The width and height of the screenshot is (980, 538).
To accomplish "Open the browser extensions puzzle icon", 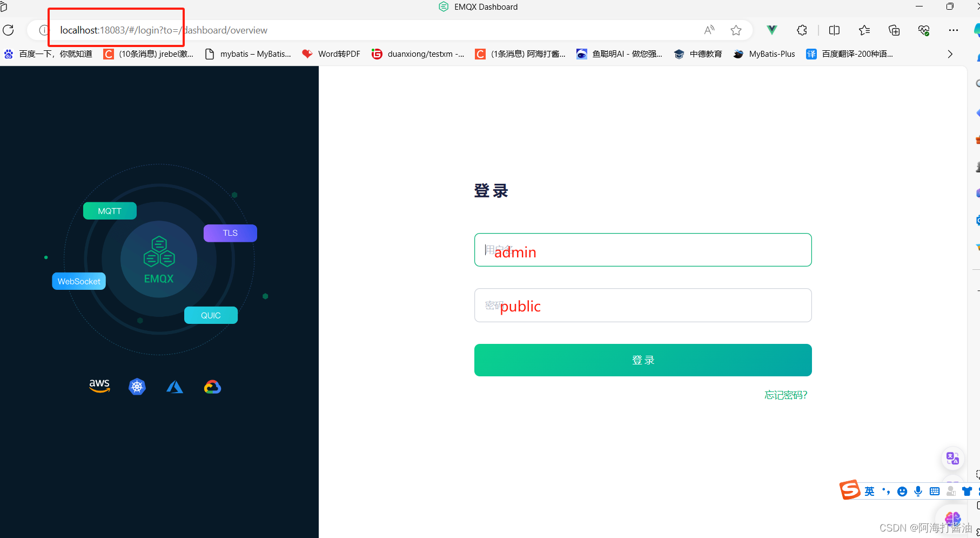I will [802, 30].
